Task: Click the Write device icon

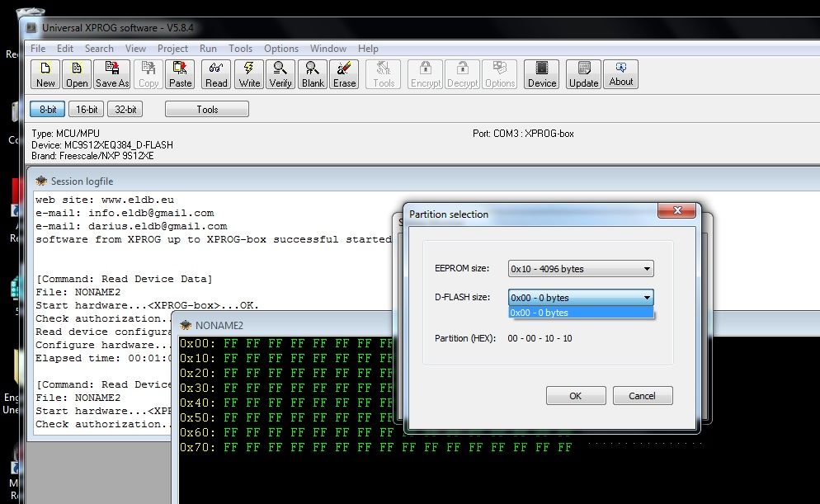Action: [250, 74]
